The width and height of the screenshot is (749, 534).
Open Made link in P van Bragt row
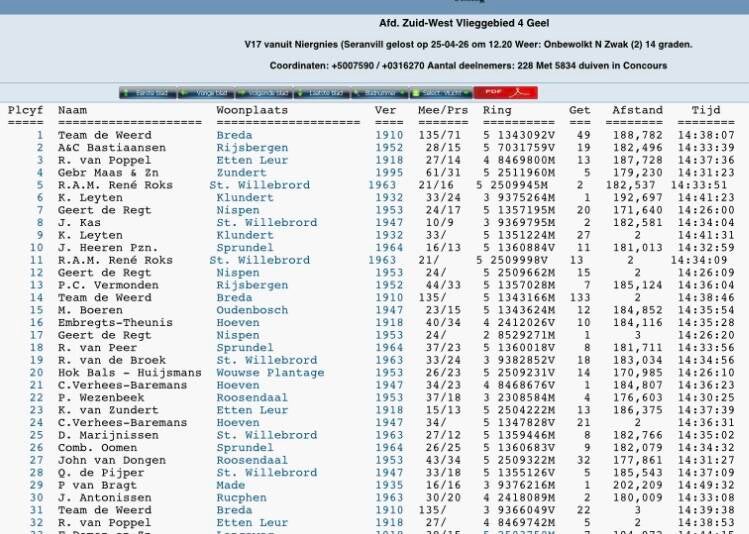pyautogui.click(x=231, y=485)
